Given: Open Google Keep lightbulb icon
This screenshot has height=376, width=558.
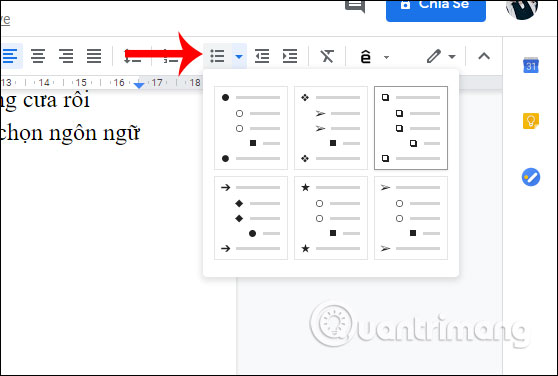Looking at the screenshot, I should click(531, 121).
